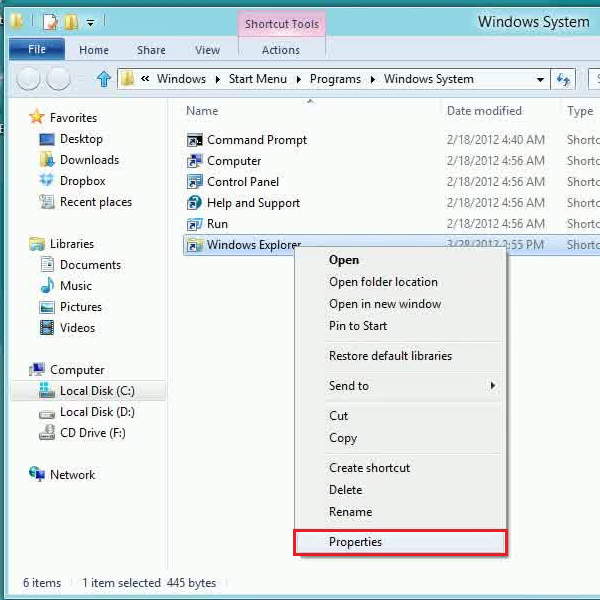Screen dimensions: 600x600
Task: Open the File ribbon tab
Action: tap(37, 49)
